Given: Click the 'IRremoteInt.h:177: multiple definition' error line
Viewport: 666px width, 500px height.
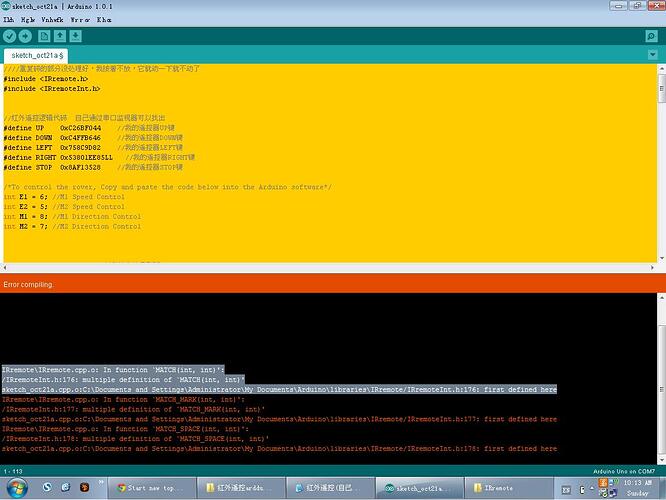Looking at the screenshot, I should [x=133, y=409].
